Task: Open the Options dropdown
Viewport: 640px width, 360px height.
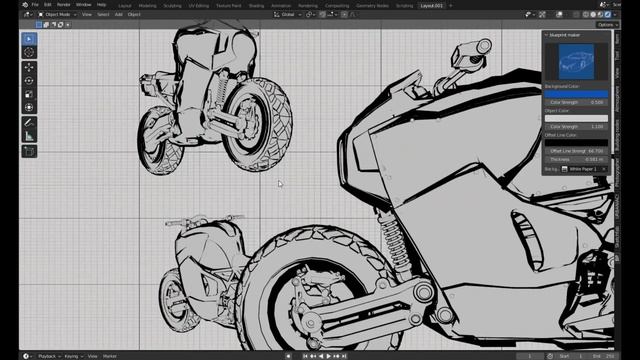Action: coord(607,25)
